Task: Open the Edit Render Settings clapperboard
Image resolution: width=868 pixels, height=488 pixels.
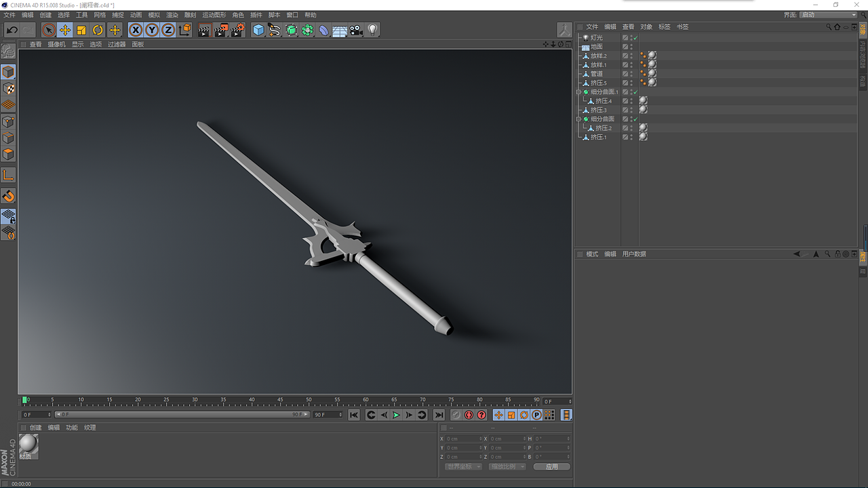Action: [x=237, y=30]
